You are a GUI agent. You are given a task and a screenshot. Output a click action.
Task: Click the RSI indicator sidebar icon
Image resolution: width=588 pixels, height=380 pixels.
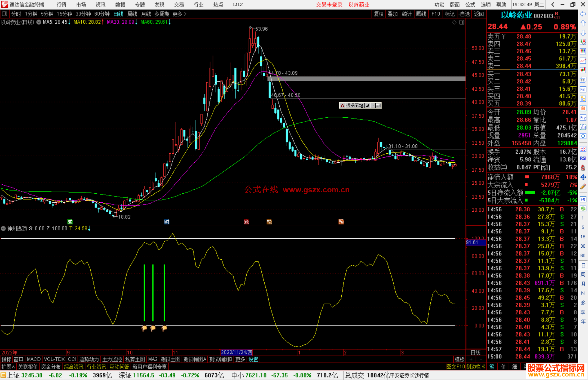coord(583,158)
